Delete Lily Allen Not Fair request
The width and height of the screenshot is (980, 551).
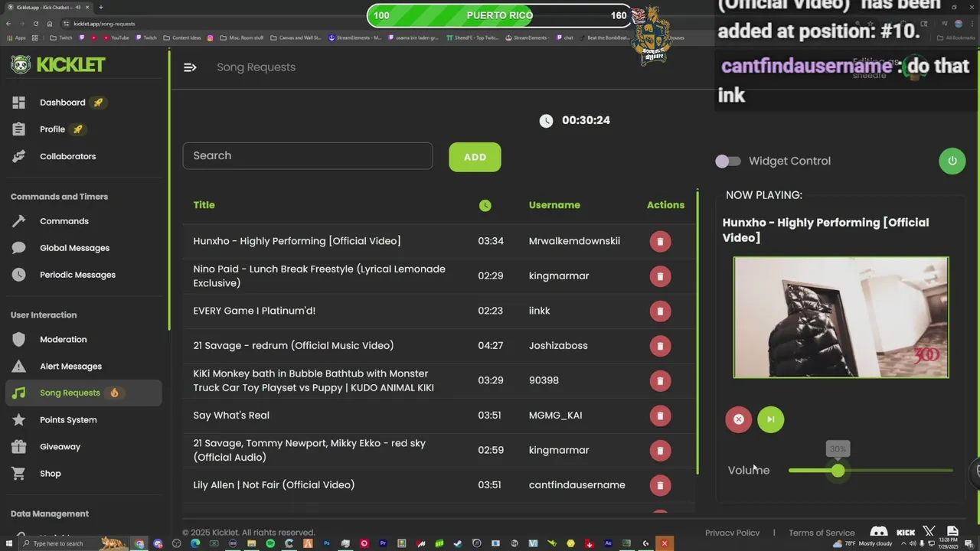coord(660,485)
